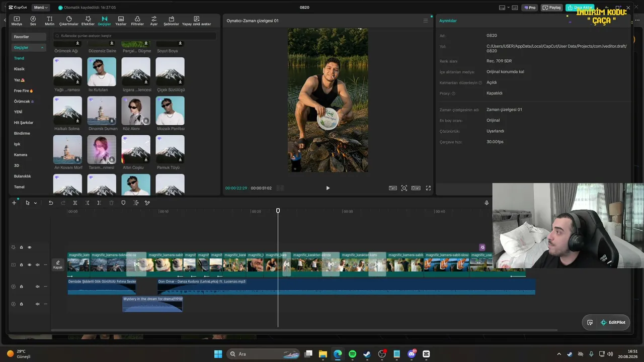
Task: Trim the clip's right side at playhead
Action: click(x=99, y=203)
